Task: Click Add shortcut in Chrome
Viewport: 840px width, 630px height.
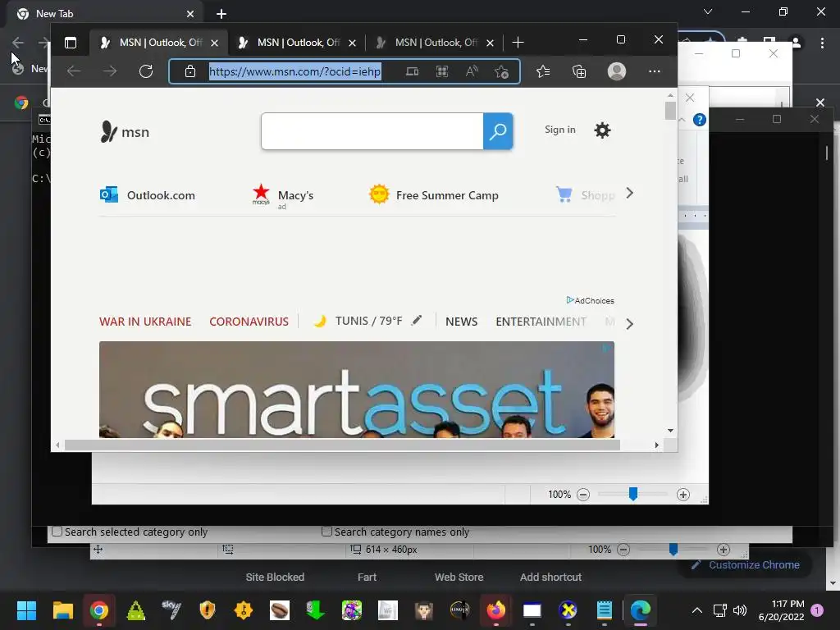Action: point(550,577)
